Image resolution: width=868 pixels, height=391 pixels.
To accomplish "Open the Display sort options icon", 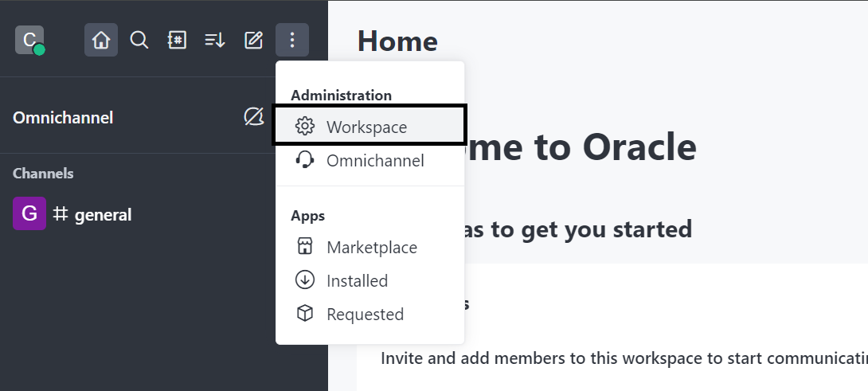I will coord(215,40).
